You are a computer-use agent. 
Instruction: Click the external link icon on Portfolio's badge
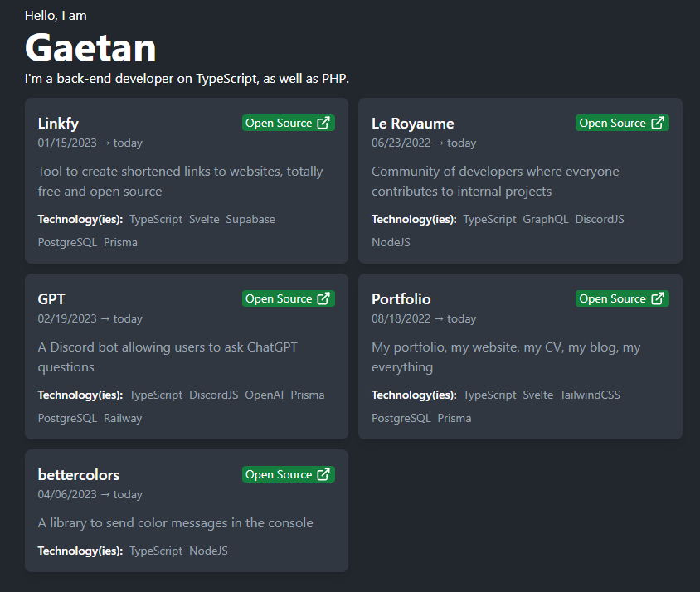pos(659,298)
